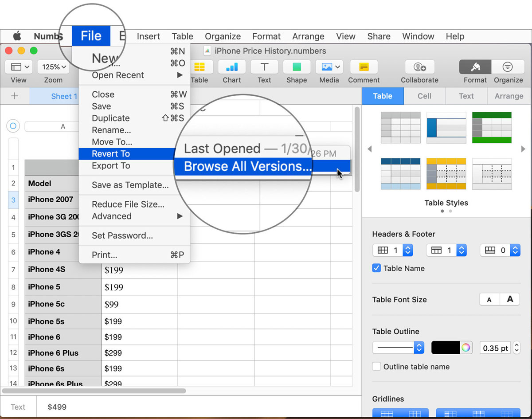Select Save as Template in the File menu
Viewport: 532px width, 419px height.
click(128, 185)
